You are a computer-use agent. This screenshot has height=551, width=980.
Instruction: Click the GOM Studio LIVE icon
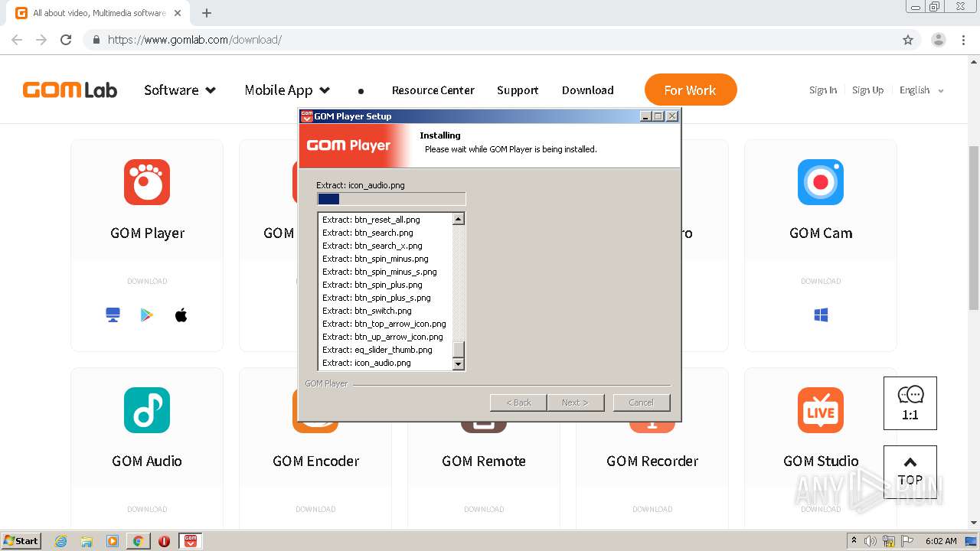821,410
